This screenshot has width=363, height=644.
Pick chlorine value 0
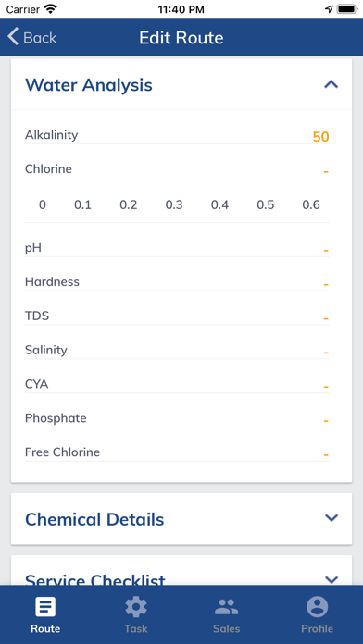point(43,204)
